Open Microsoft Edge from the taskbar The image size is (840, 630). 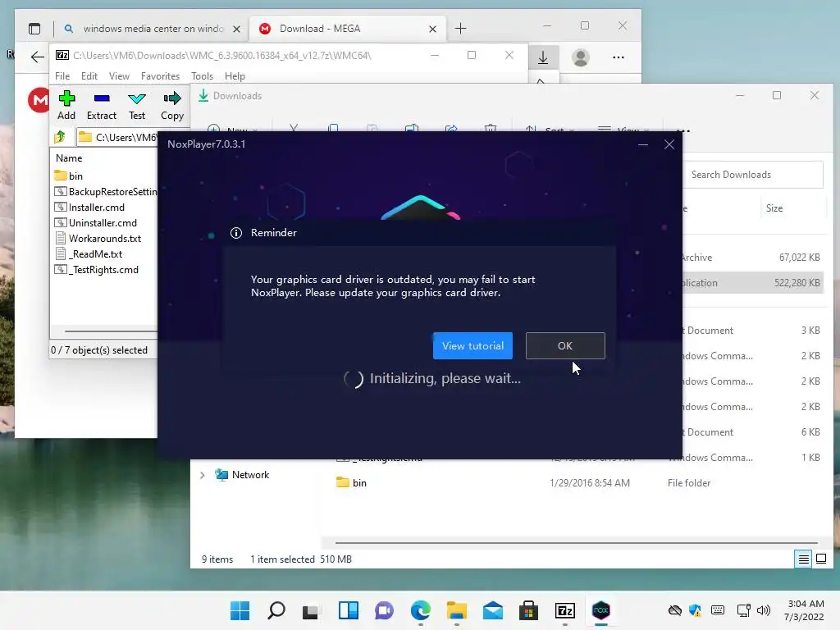[x=421, y=610]
